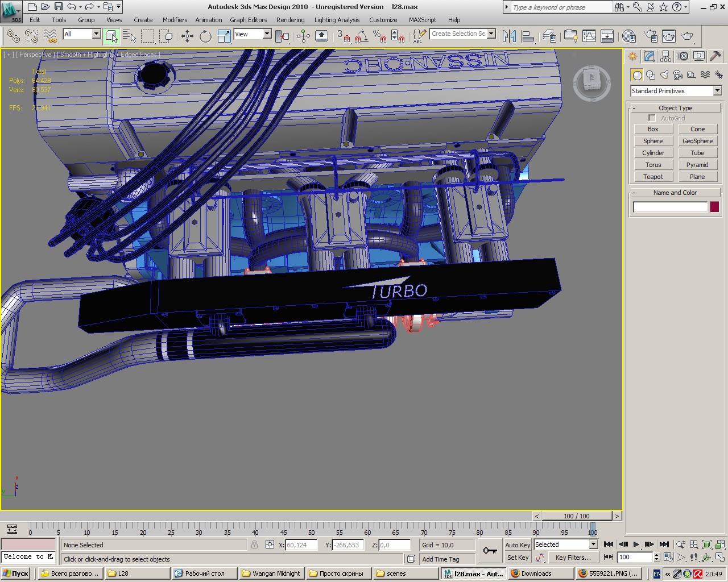
Task: Expand the Quick Access toolbar customize arrow
Action: click(118, 7)
